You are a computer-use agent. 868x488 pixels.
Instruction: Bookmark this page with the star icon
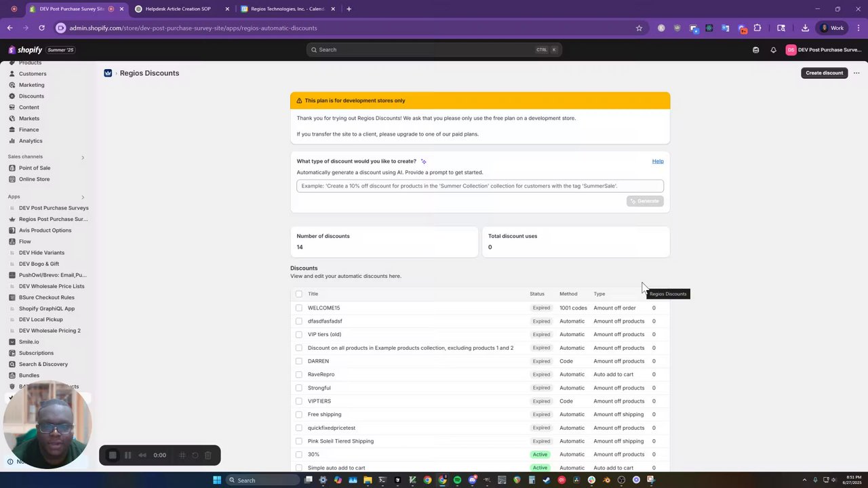point(639,28)
